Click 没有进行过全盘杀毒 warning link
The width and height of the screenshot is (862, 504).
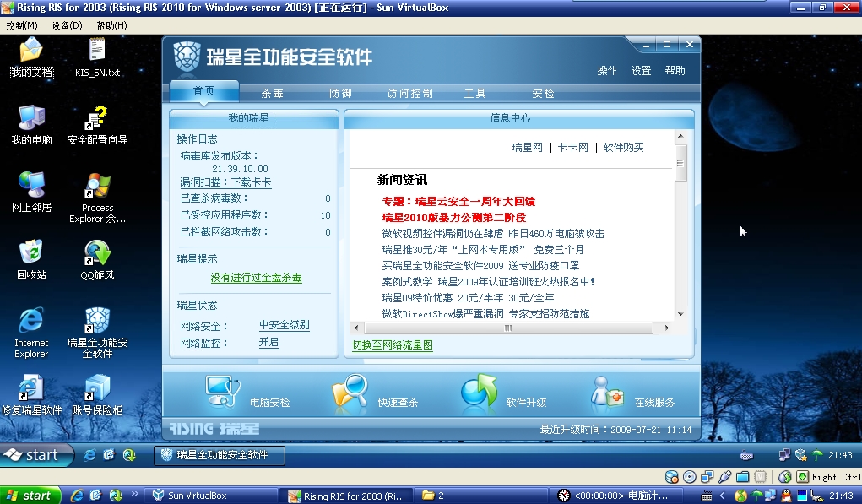256,278
